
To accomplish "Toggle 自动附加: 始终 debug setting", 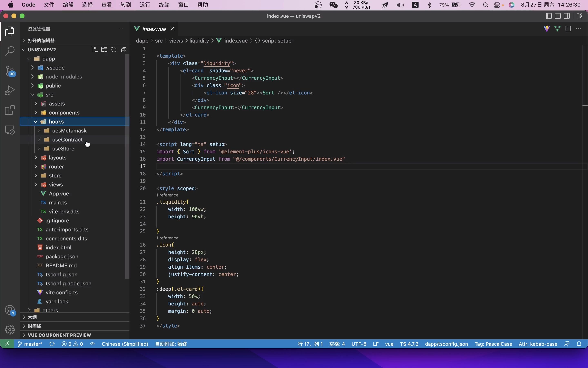I will [171, 344].
